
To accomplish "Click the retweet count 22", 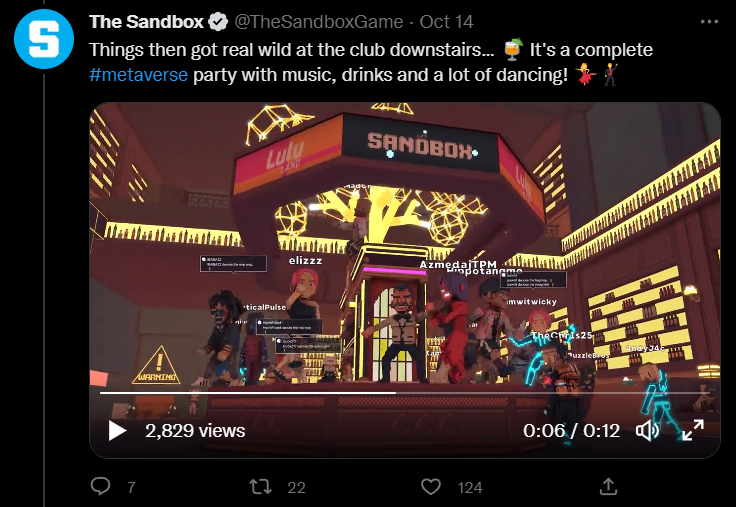I will point(296,488).
